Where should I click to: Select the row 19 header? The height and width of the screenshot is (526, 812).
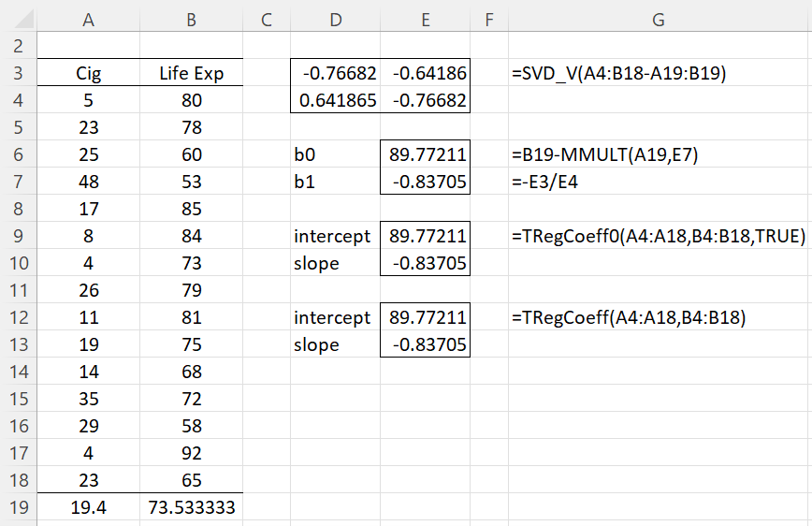tap(18, 507)
